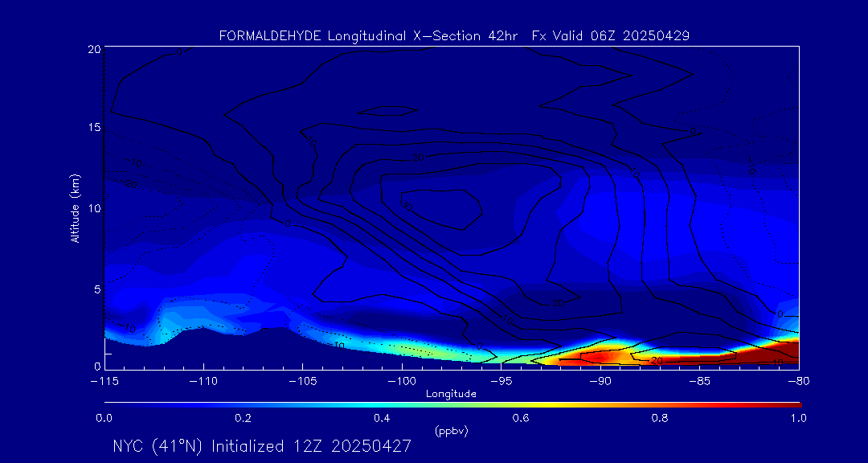
Task: Click the 'NYC (41°N) Initialized' footer text
Action: click(211, 446)
